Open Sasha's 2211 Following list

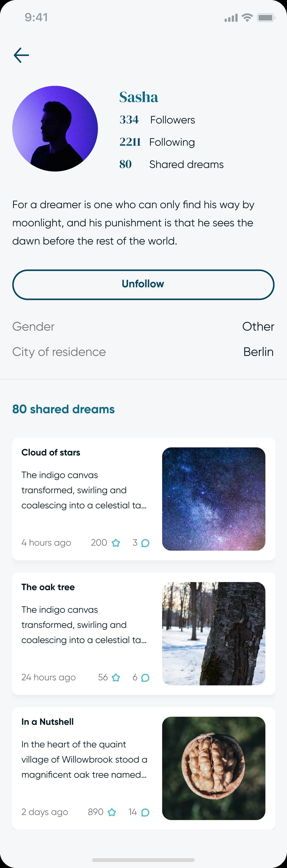(x=157, y=142)
